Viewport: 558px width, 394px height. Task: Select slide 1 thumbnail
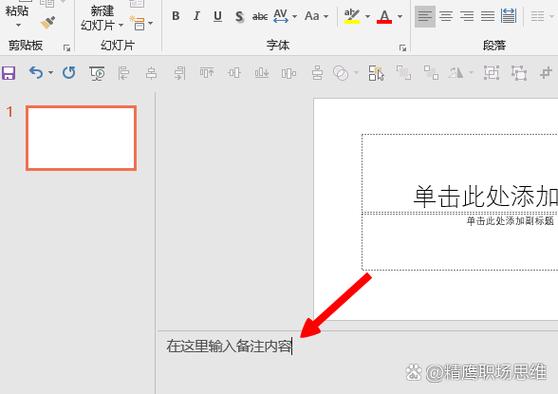click(x=81, y=138)
